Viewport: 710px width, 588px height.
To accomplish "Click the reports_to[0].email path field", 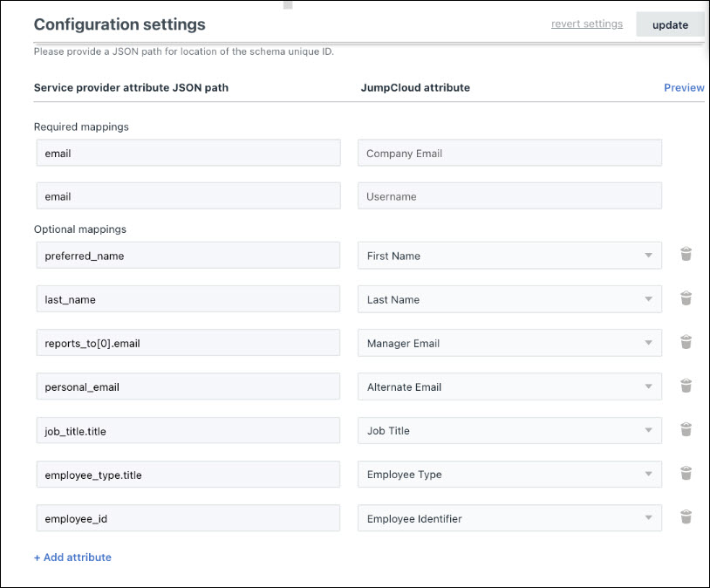I will [188, 343].
